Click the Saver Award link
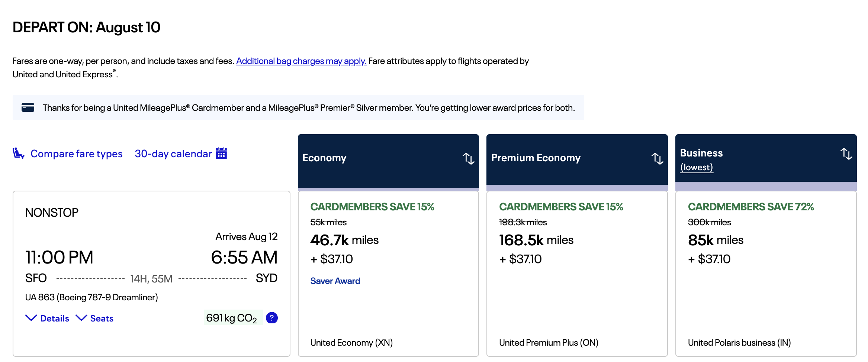Image resolution: width=868 pixels, height=362 pixels. 335,281
